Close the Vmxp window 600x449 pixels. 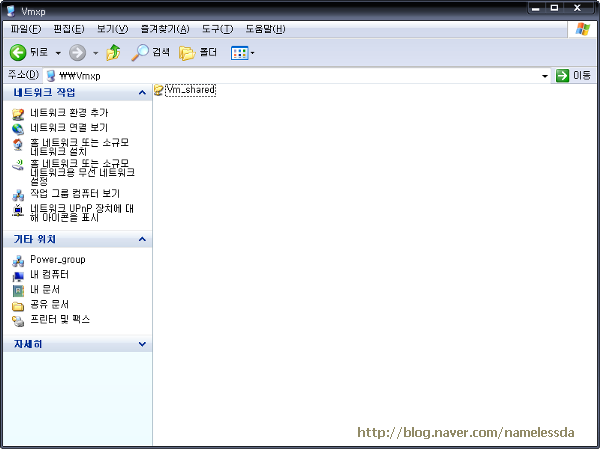click(x=577, y=8)
